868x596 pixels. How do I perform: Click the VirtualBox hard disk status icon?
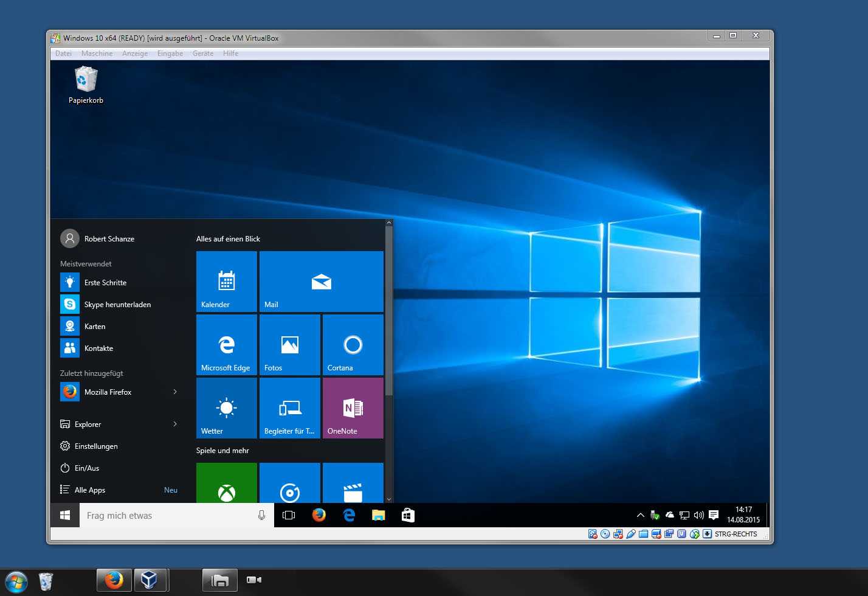coord(593,534)
